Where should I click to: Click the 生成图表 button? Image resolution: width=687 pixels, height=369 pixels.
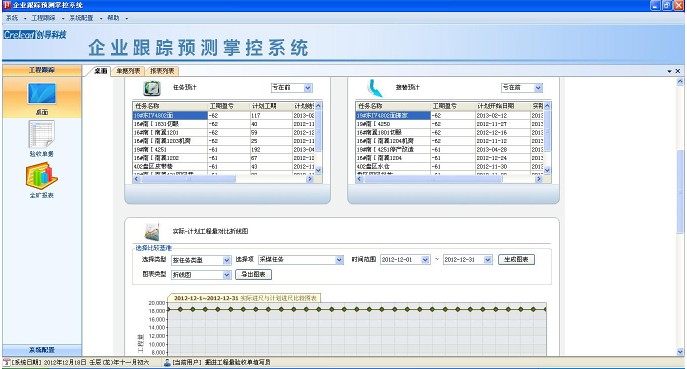(516, 259)
